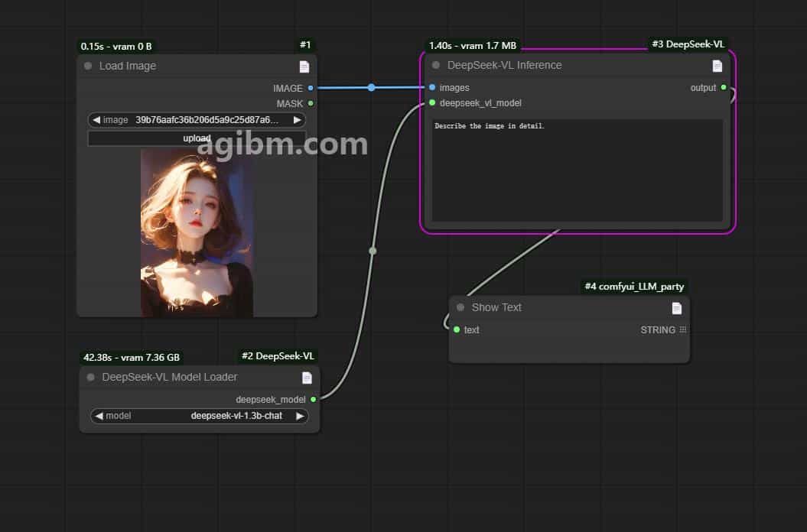Open the Load Image node document icon
Screen dimensions: 807x532
(x=304, y=66)
